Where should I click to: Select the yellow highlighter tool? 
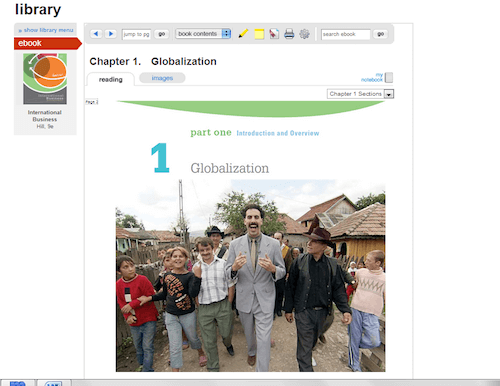tap(243, 34)
